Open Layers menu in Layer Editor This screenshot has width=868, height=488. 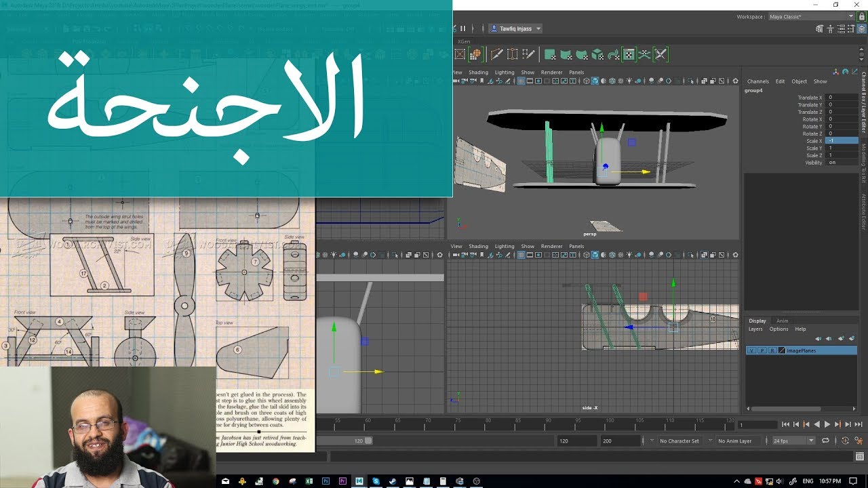[x=755, y=329]
